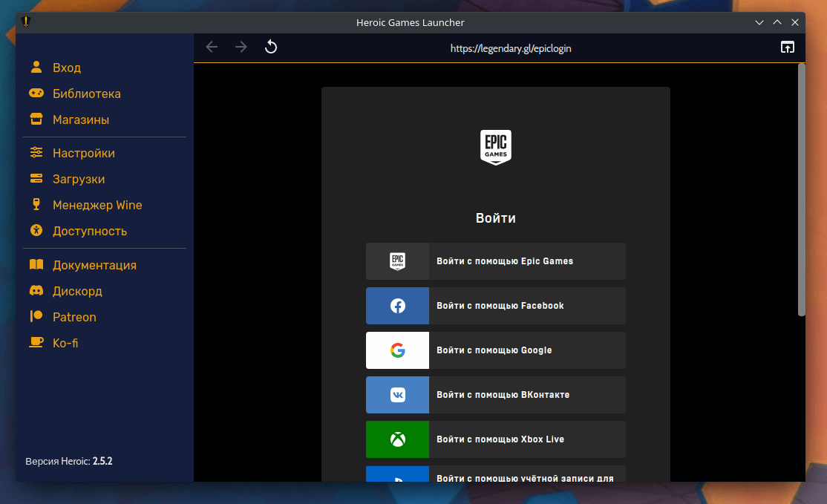
Task: Reload the login page
Action: [x=270, y=47]
